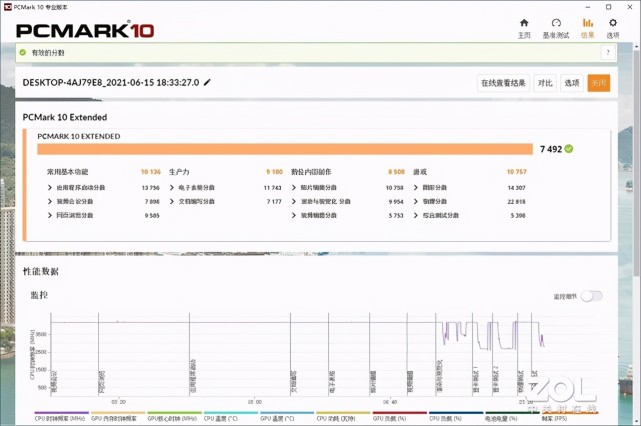Click the result name DESKTOP-4AJ79E8 text
Viewport: 641px width, 426px height.
pos(111,83)
